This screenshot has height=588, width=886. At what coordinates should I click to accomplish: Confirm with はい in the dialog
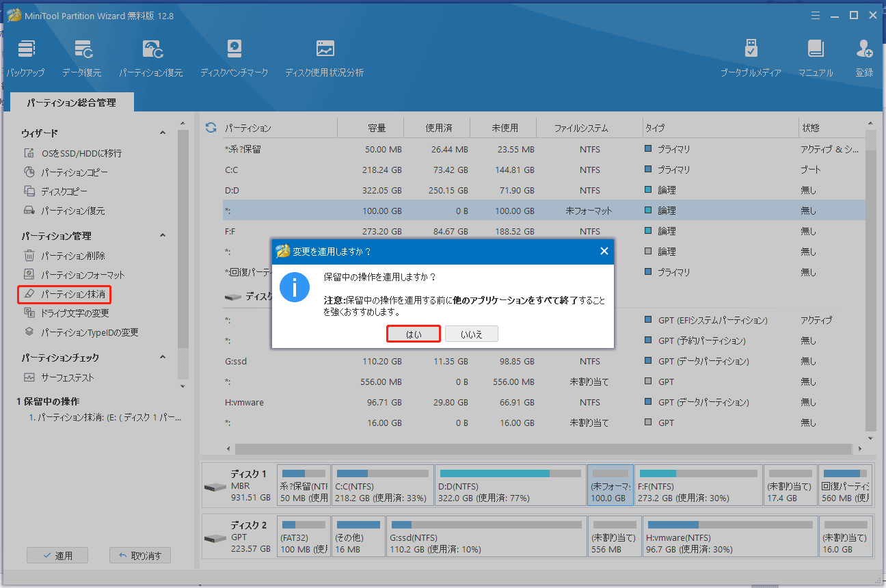pos(414,334)
